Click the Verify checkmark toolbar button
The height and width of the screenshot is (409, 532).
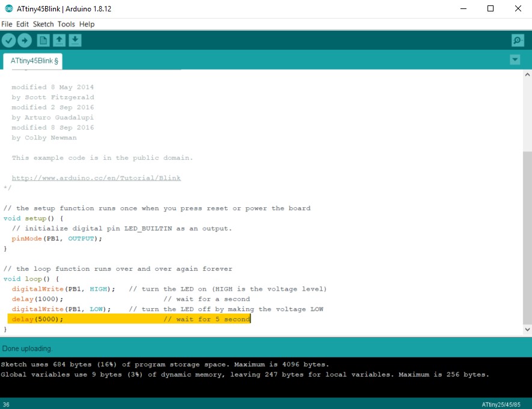pyautogui.click(x=9, y=41)
